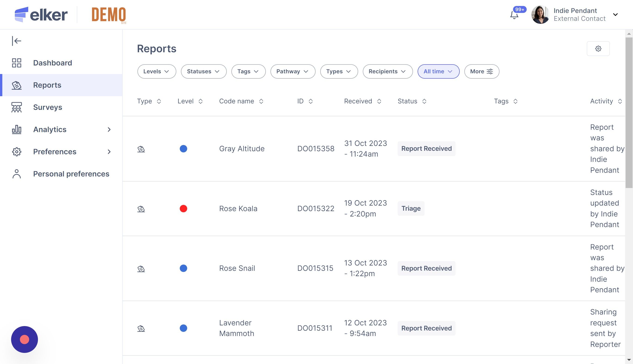Image resolution: width=633 pixels, height=364 pixels.
Task: Open the All time date dropdown
Action: (x=438, y=71)
